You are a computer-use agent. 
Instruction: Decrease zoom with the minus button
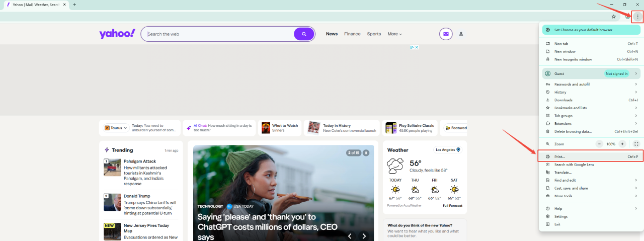pos(599,144)
